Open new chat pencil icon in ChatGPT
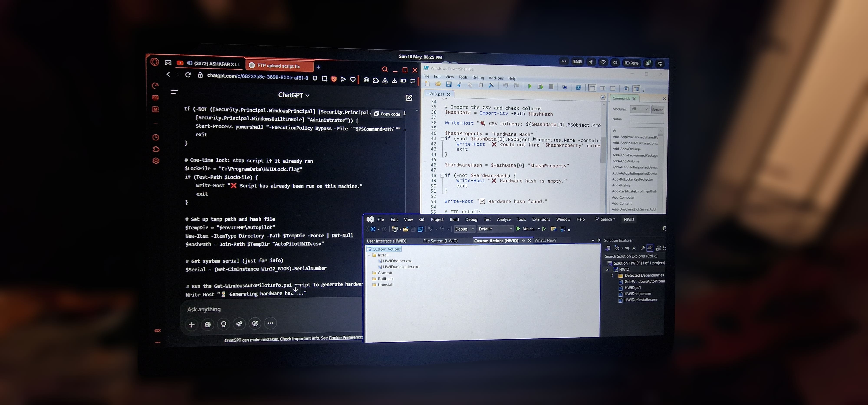 (x=409, y=98)
